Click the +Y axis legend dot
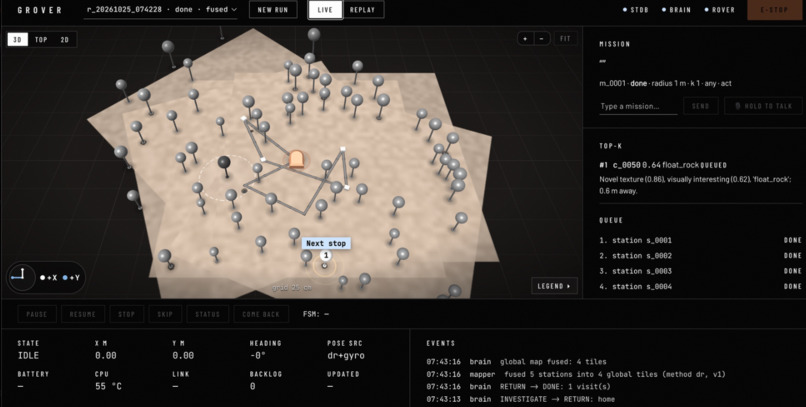This screenshot has width=806, height=407. [x=65, y=278]
